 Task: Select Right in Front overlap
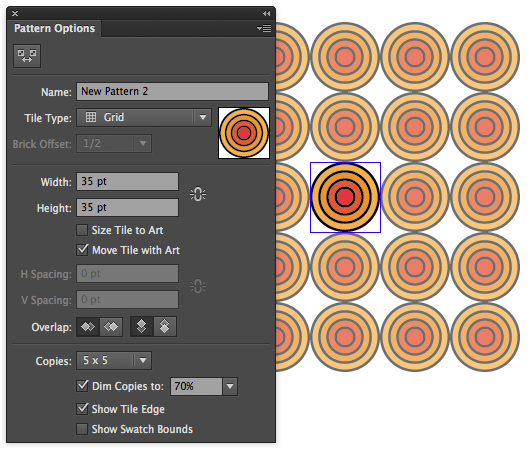111,327
